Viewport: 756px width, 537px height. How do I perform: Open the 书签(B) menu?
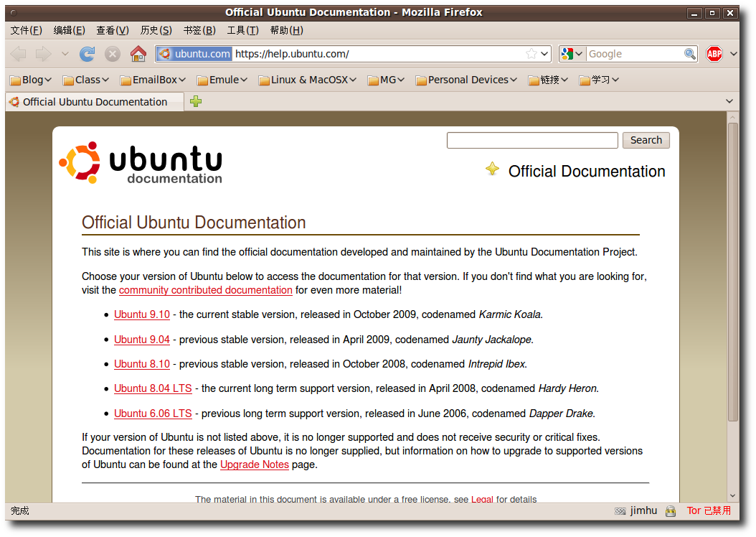coord(199,30)
